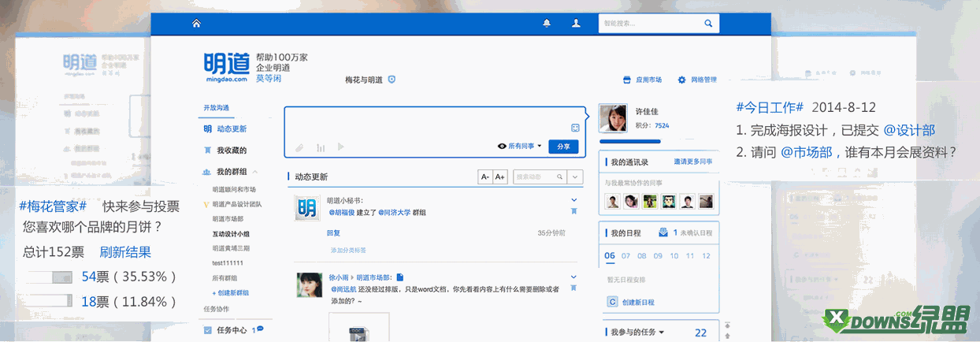
Task: Create a poll with the bar chart icon
Action: point(321,147)
